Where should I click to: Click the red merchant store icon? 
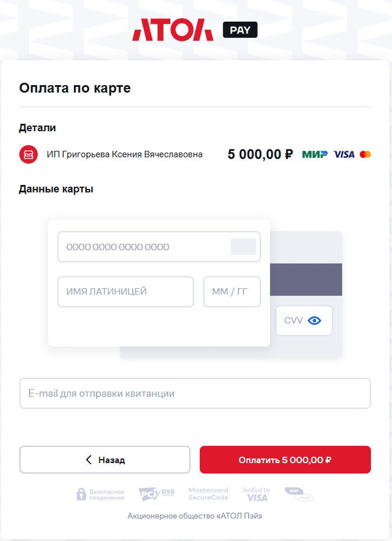29,154
